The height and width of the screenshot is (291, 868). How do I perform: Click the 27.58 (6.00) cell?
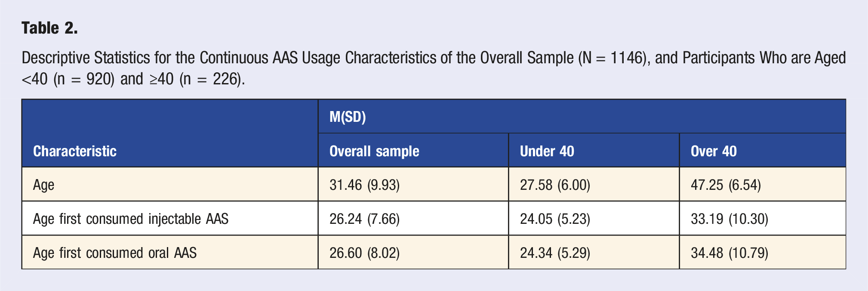[594, 185]
